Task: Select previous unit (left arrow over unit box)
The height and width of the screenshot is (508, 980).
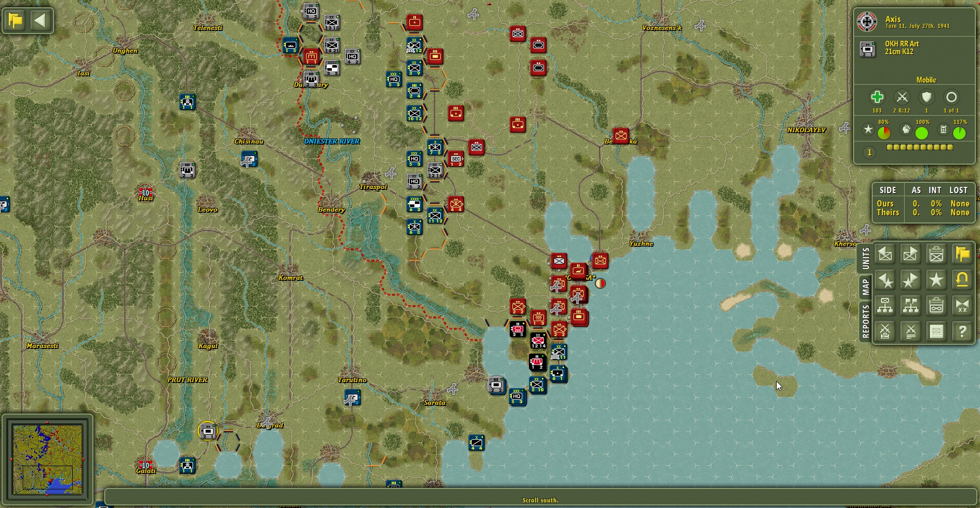Action: click(x=885, y=254)
